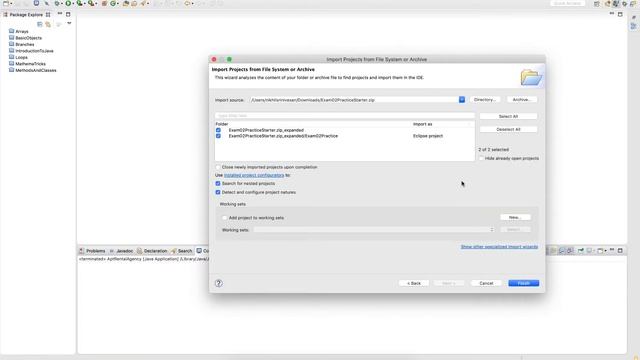Click the Import as column header
Screen dimensions: 640x360
pyautogui.click(x=422, y=124)
